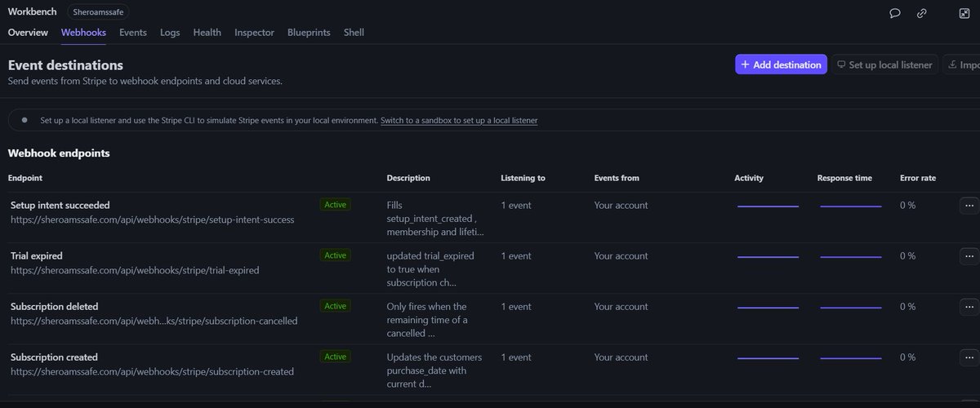
Task: Open the Events tab
Action: pos(133,33)
